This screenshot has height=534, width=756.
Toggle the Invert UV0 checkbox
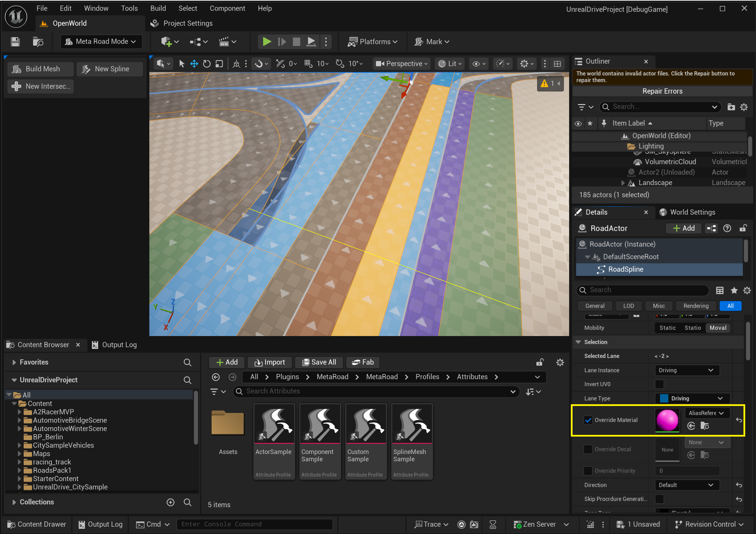coord(659,384)
